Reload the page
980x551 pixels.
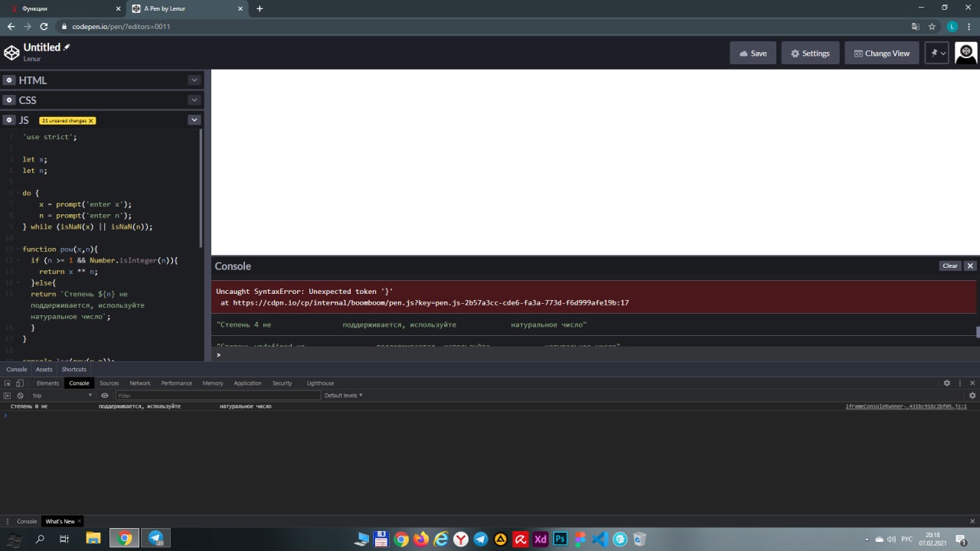point(44,26)
